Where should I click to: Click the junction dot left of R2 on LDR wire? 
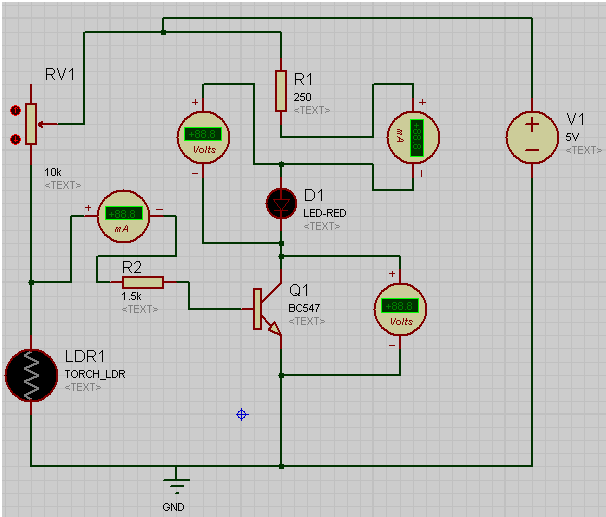click(31, 282)
